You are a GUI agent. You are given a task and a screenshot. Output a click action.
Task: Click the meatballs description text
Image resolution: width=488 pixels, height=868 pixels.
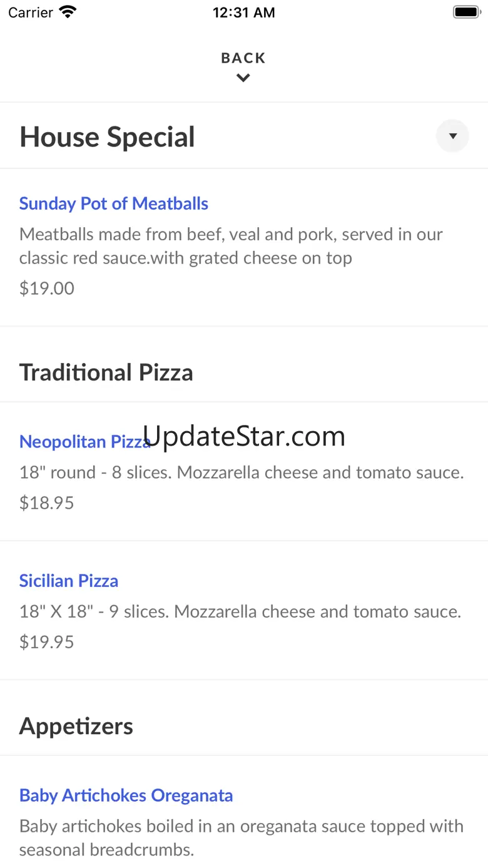[x=230, y=246]
